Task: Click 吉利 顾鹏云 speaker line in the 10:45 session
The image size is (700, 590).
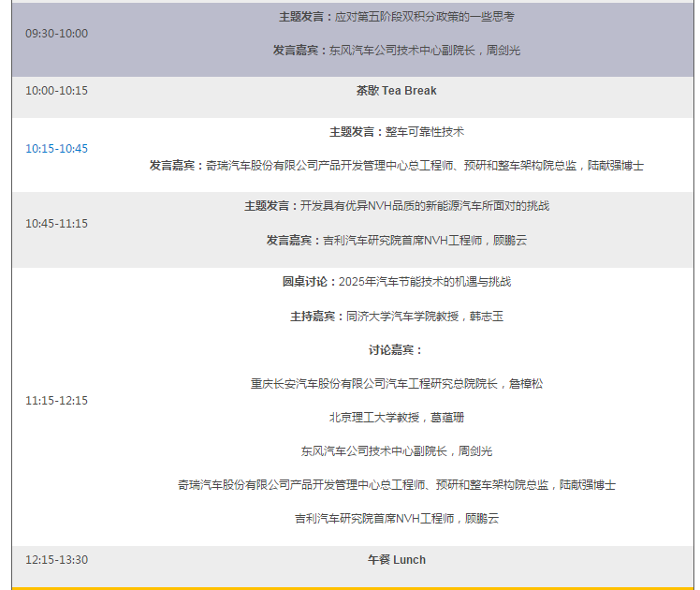Action: (396, 241)
